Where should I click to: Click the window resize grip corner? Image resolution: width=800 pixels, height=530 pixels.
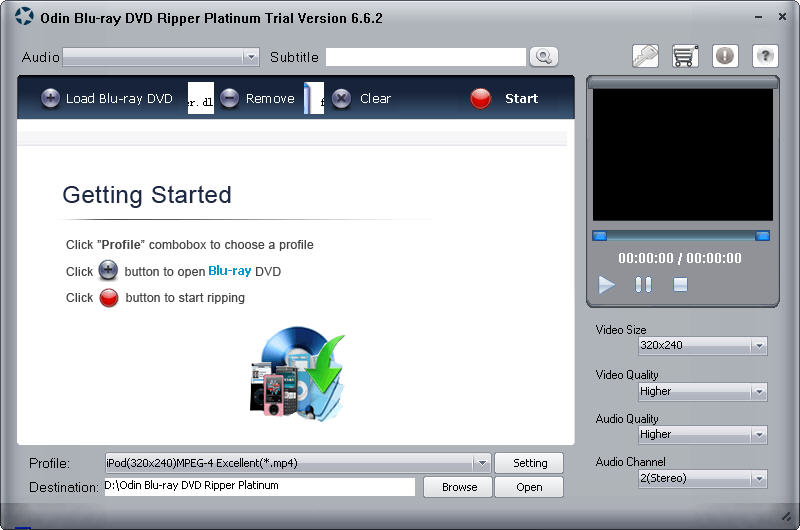pos(787,516)
